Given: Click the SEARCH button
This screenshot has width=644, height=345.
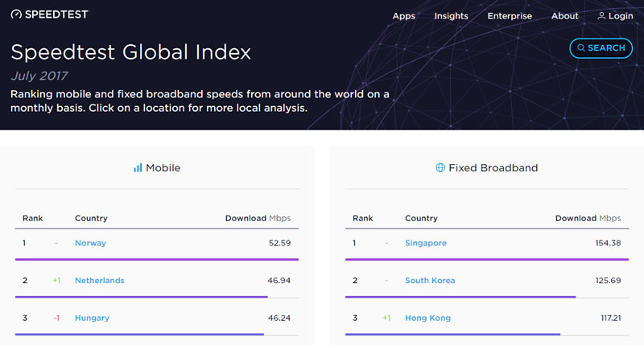Looking at the screenshot, I should point(601,48).
